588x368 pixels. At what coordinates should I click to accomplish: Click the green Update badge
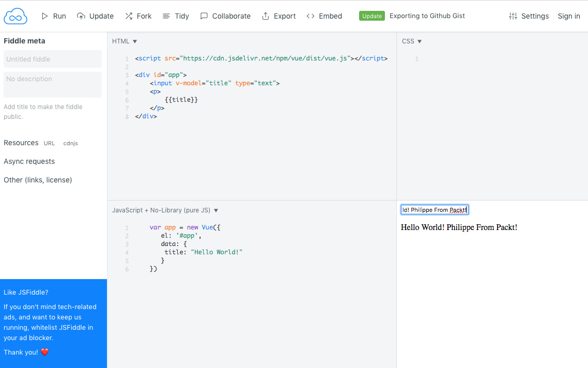pos(372,16)
